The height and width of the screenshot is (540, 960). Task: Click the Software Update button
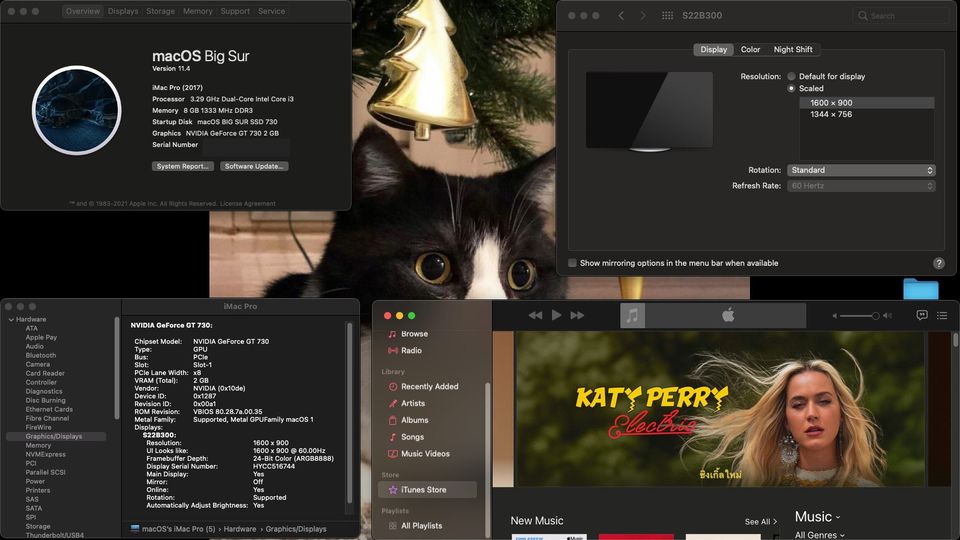(x=253, y=166)
